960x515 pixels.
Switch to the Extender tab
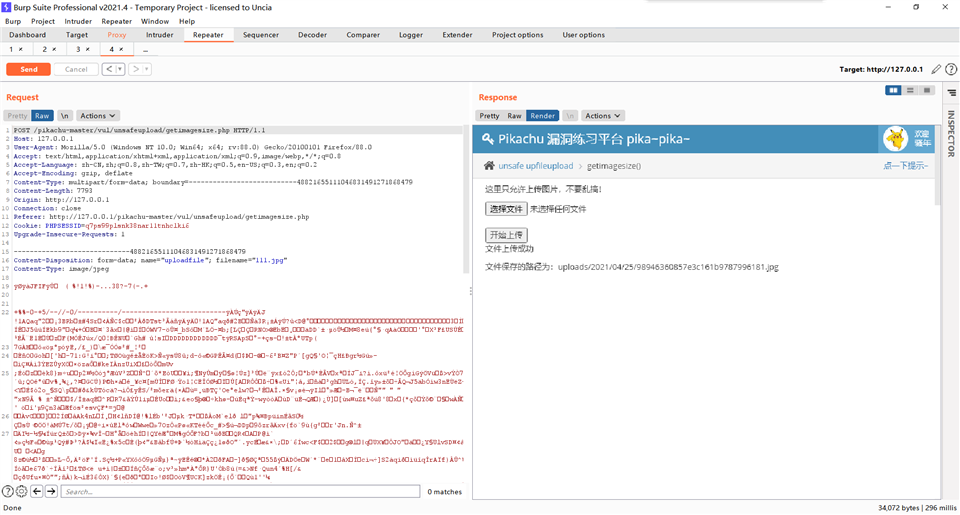pyautogui.click(x=457, y=35)
